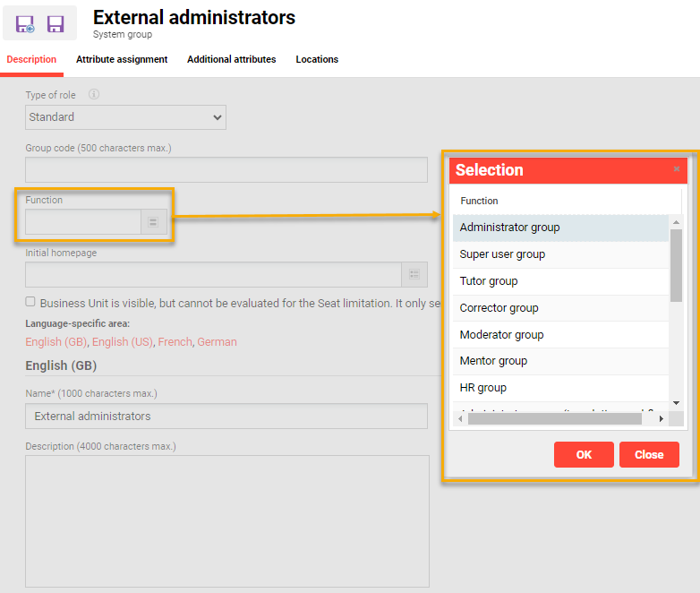This screenshot has width=700, height=593.
Task: Select the French language link
Action: (174, 341)
